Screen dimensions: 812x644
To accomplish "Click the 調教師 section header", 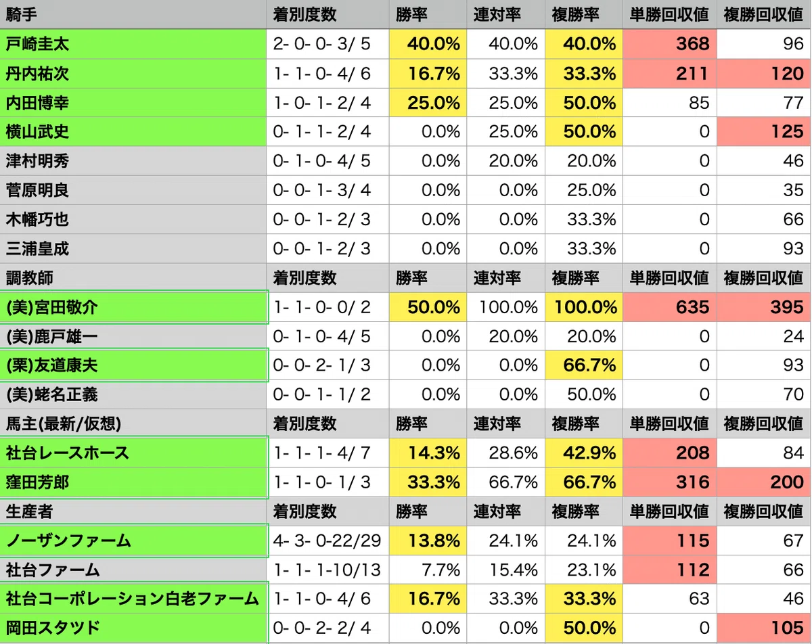I will point(133,277).
